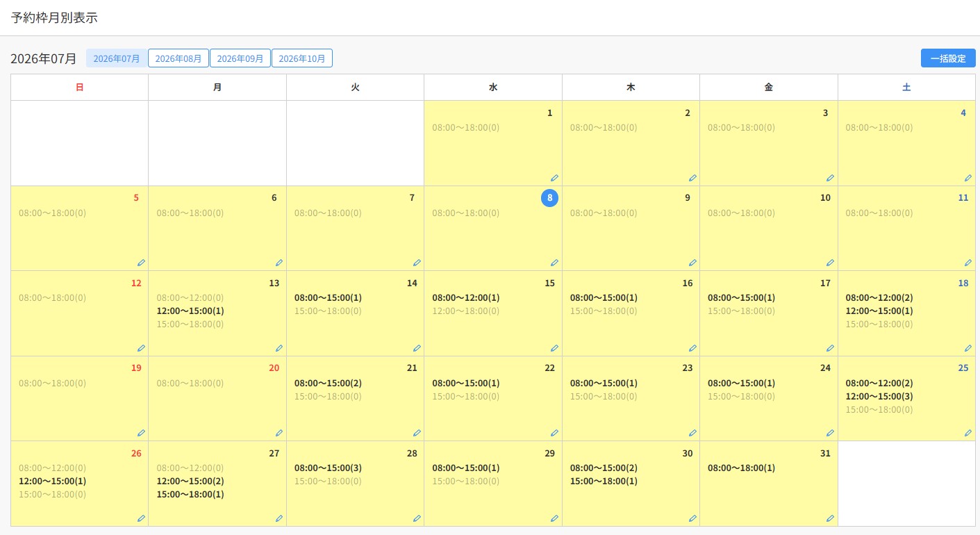Edit the July 22 slots
980x535 pixels.
(554, 433)
